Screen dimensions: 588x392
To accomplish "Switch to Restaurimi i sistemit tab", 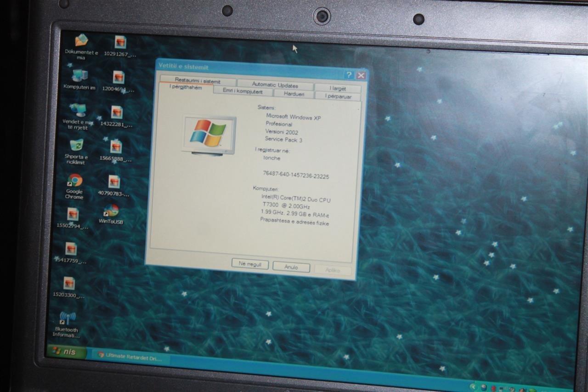I will 198,81.
